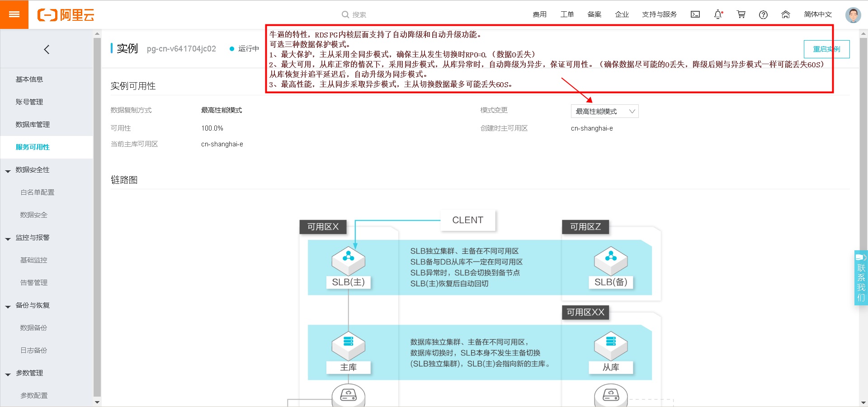The height and width of the screenshot is (407, 868).
Task: Click the sidebar vertical scrollbar
Action: tap(97, 217)
